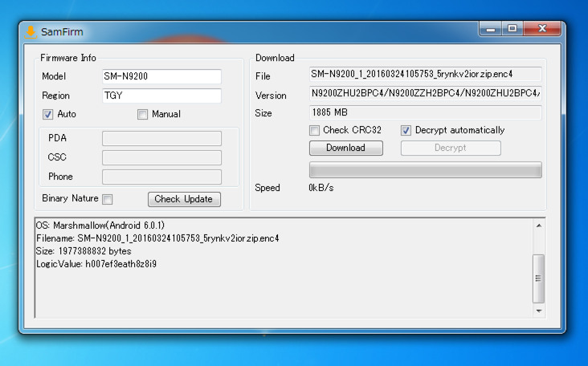Click the Size field showing 1885 MB
588x366 pixels.
pos(425,112)
